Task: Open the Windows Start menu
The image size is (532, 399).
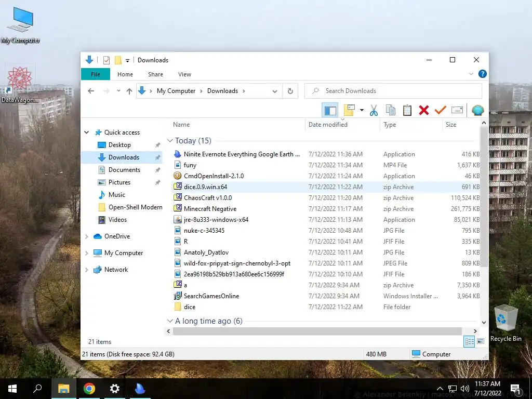Action: [12, 389]
